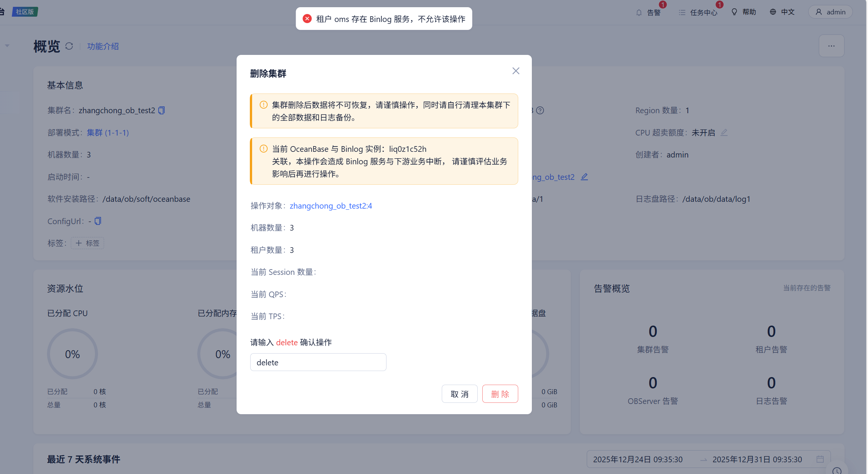Open the admin user menu
The image size is (868, 474).
(x=831, y=12)
